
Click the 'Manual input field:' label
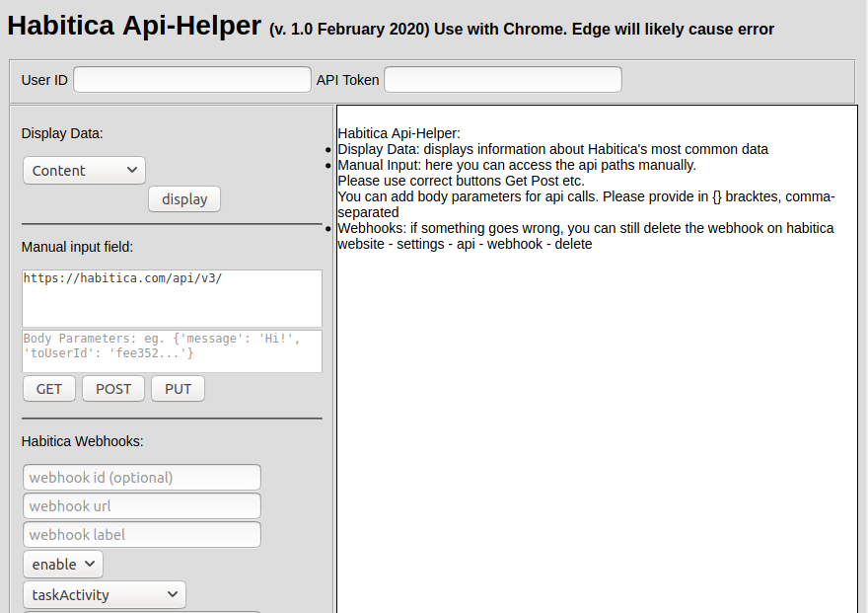pos(77,247)
